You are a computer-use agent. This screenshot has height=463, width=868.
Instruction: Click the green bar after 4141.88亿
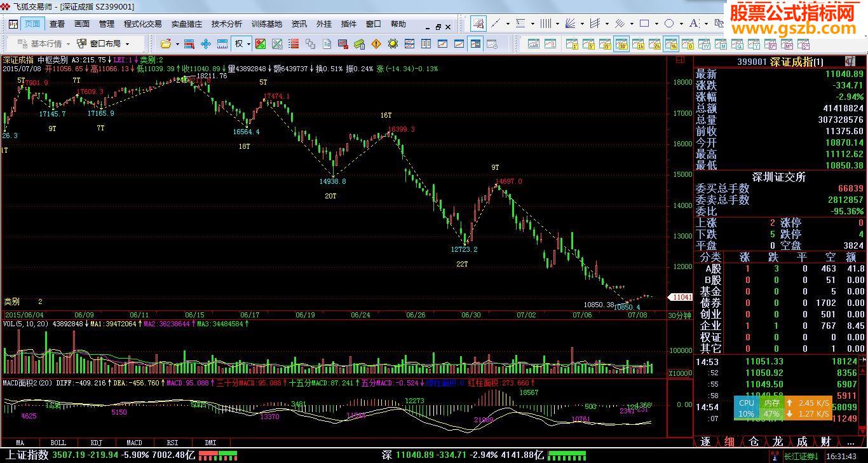(567, 455)
